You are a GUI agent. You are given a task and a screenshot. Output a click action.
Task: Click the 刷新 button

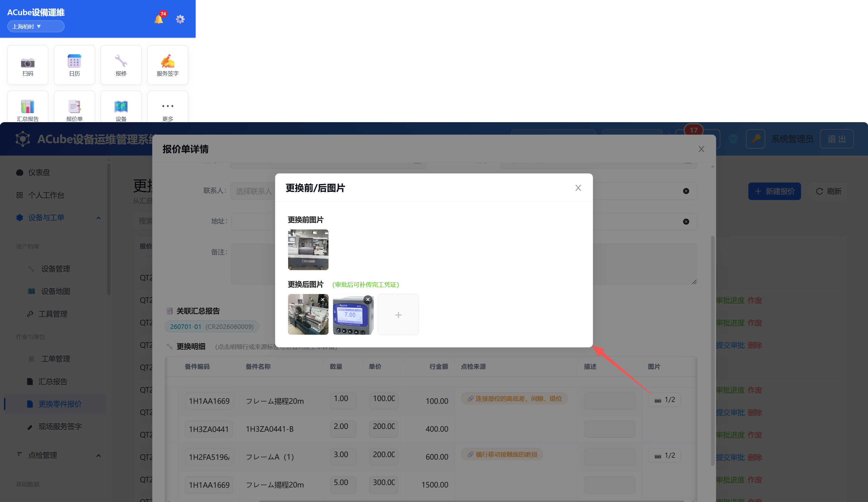(x=828, y=191)
